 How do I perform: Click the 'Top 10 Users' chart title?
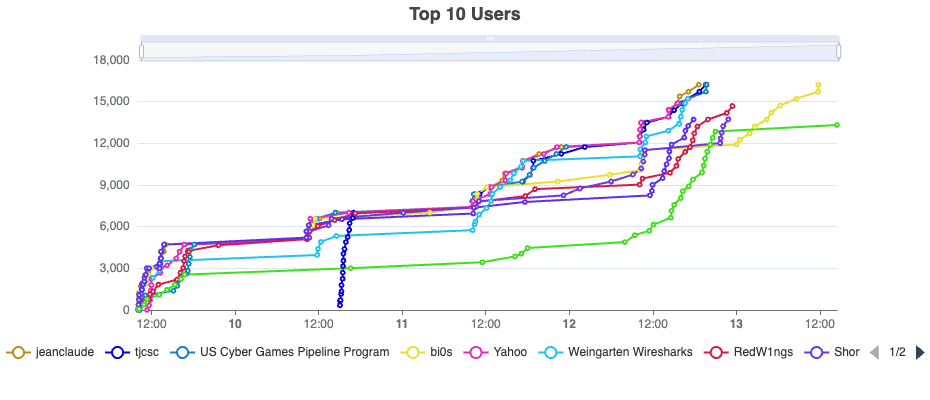[465, 14]
